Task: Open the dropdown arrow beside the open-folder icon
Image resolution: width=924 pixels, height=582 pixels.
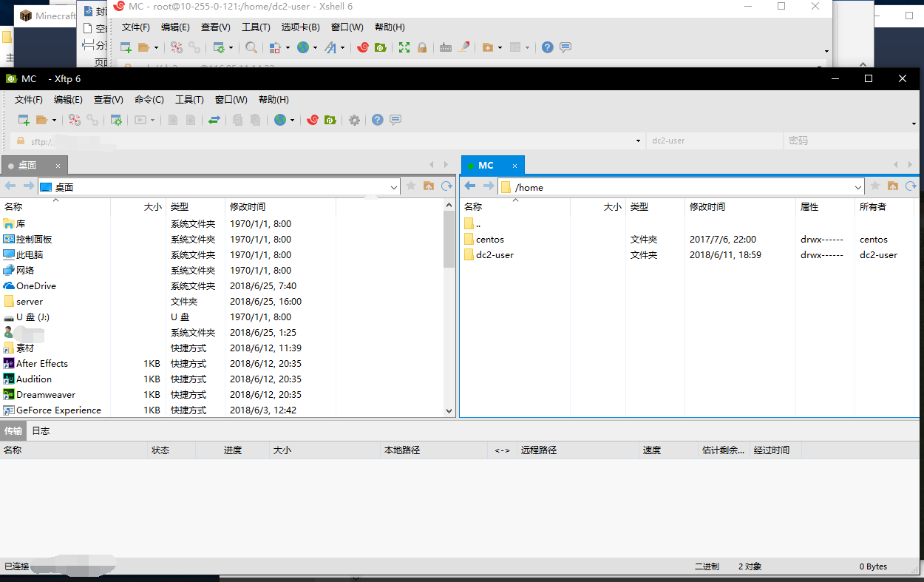Action: (x=54, y=120)
